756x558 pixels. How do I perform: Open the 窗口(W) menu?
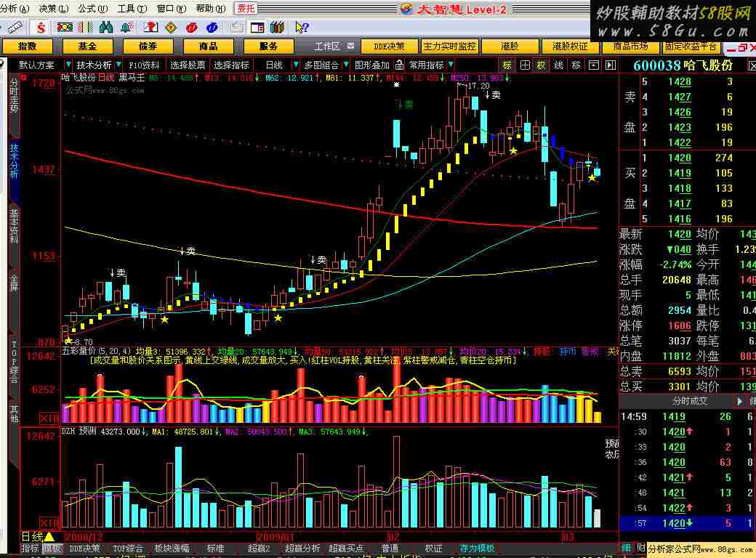pyautogui.click(x=171, y=9)
